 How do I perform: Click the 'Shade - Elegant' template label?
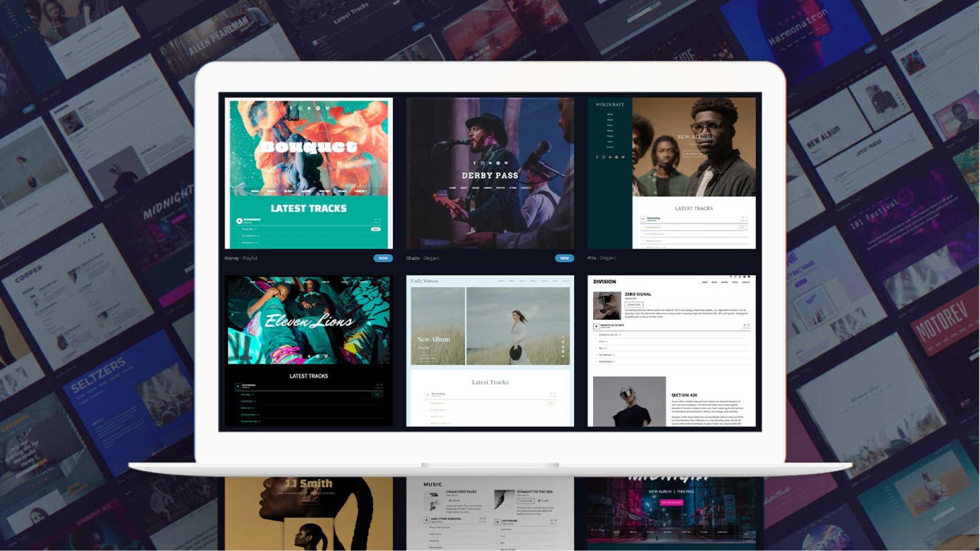pos(423,258)
